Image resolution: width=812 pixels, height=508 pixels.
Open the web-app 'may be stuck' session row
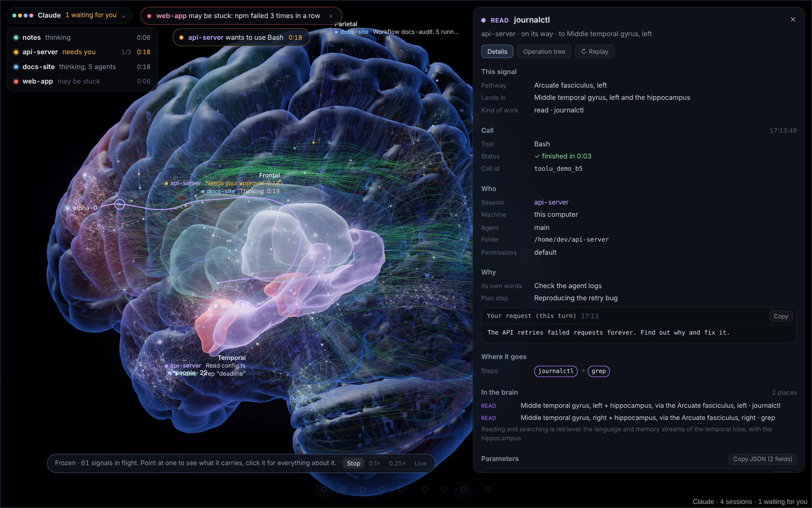[82, 81]
